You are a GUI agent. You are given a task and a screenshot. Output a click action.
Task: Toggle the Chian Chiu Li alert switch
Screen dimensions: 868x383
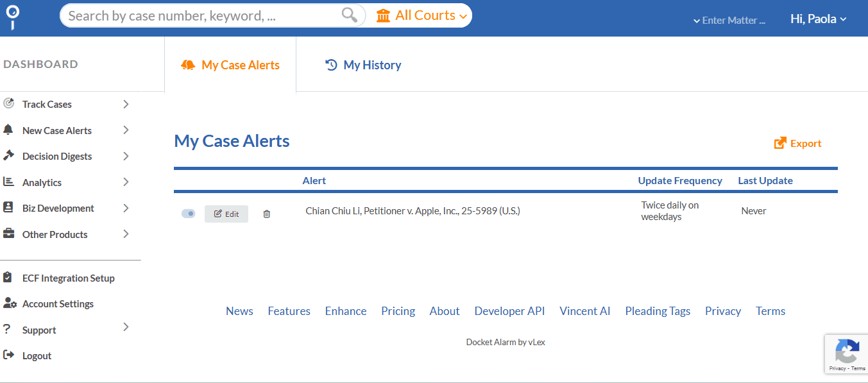[x=188, y=214]
